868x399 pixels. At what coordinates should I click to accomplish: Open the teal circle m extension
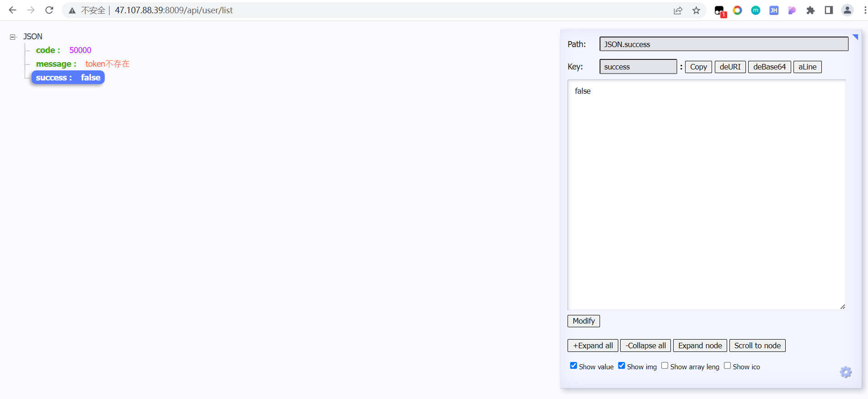[x=755, y=10]
